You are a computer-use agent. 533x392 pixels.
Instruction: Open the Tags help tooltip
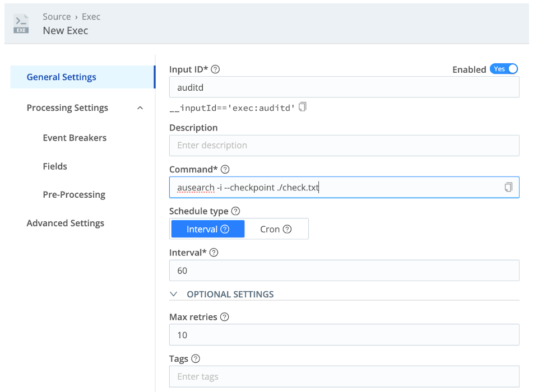click(x=196, y=359)
